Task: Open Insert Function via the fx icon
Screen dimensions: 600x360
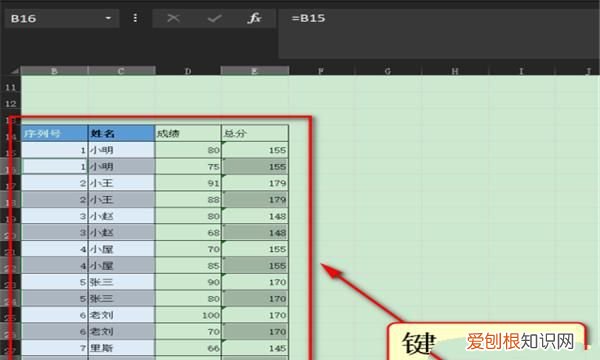Action: [x=254, y=18]
